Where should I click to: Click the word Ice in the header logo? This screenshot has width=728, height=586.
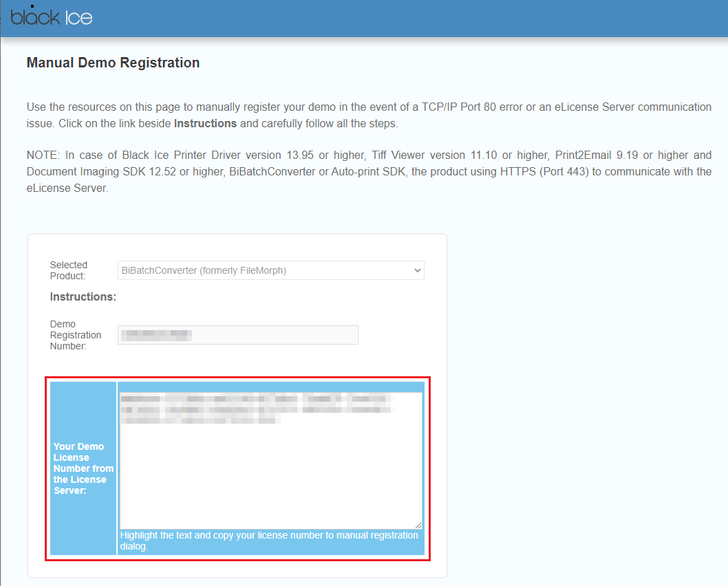79,18
